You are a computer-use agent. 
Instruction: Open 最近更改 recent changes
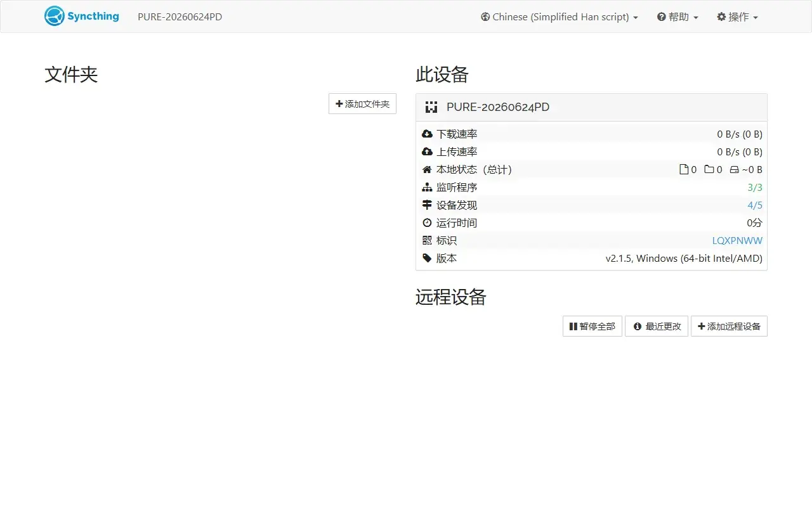click(x=657, y=326)
